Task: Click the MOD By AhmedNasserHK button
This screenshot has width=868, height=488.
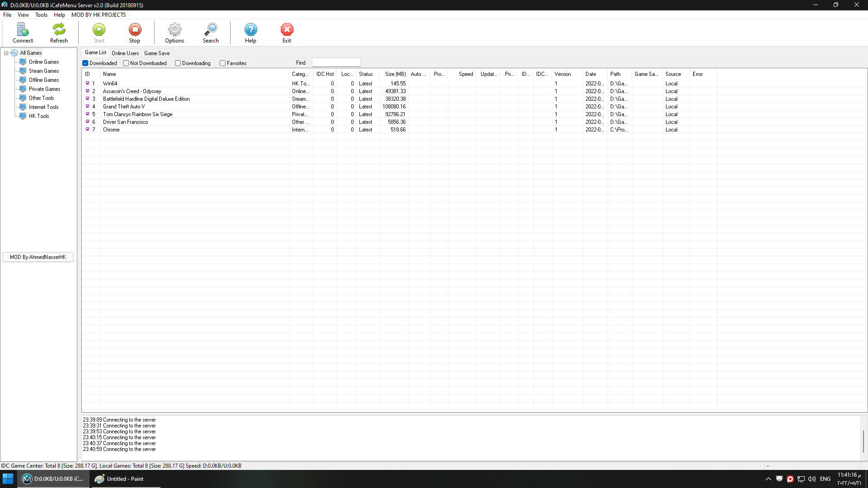Action: pos(38,257)
